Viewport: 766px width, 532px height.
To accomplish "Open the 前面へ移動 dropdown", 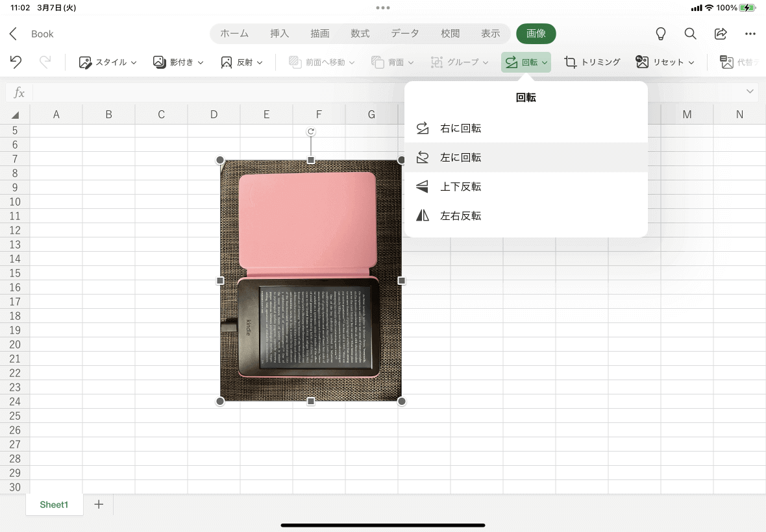I will 321,62.
